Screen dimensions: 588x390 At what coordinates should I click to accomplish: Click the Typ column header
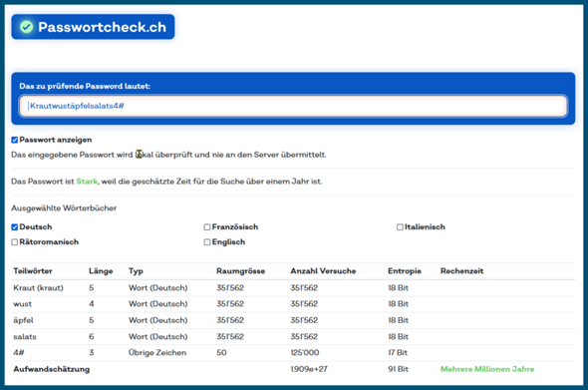pos(136,271)
